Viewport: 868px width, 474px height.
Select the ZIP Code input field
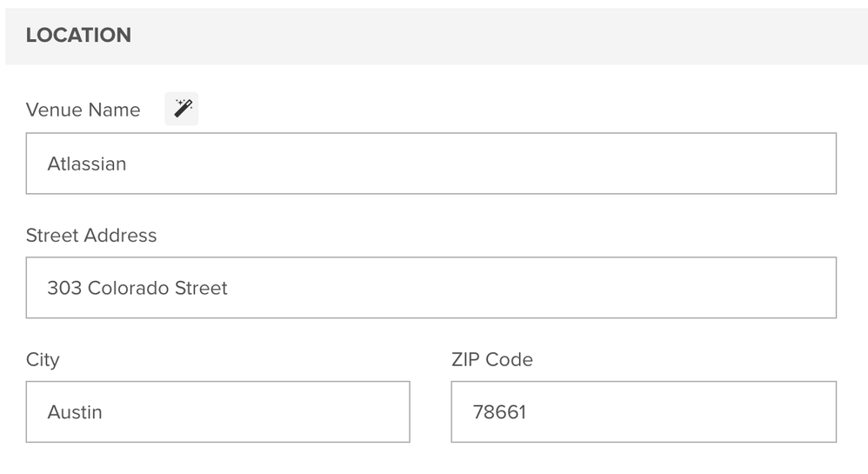tap(644, 411)
